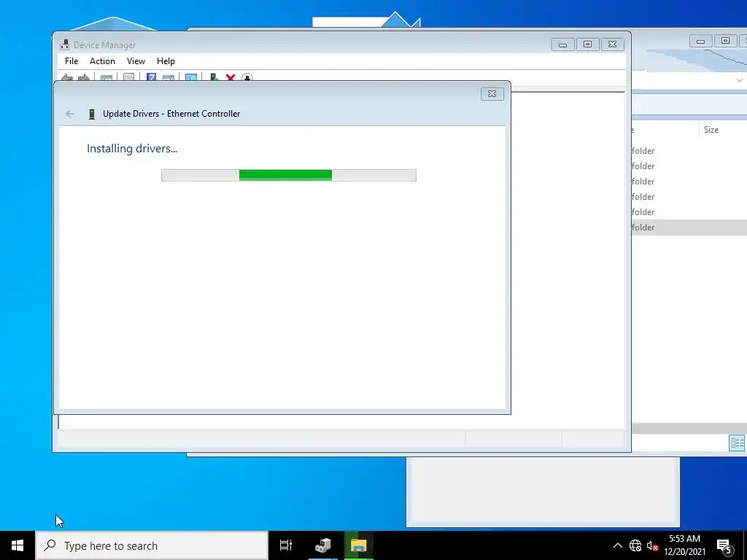This screenshot has width=747, height=560.
Task: Open the Windows Start menu
Action: [x=18, y=545]
